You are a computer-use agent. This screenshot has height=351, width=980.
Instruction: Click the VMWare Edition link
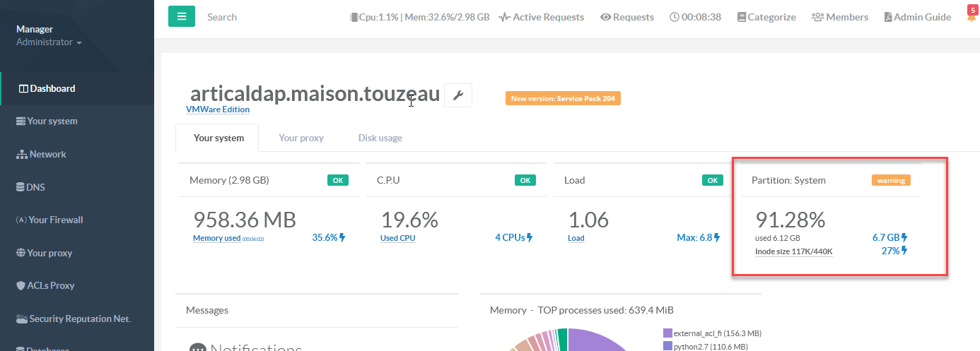(217, 109)
